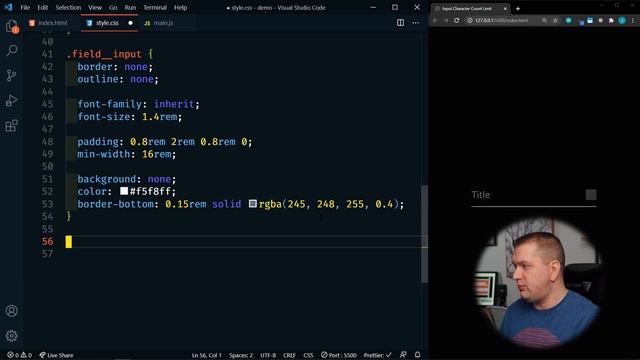This screenshot has height=360, width=640.
Task: Open the File menu
Action: pyautogui.click(x=25, y=7)
